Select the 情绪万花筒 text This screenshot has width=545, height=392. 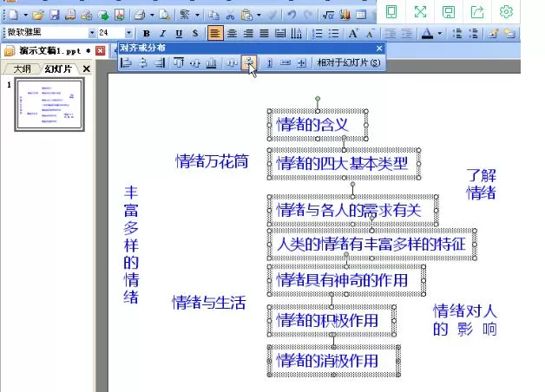212,161
